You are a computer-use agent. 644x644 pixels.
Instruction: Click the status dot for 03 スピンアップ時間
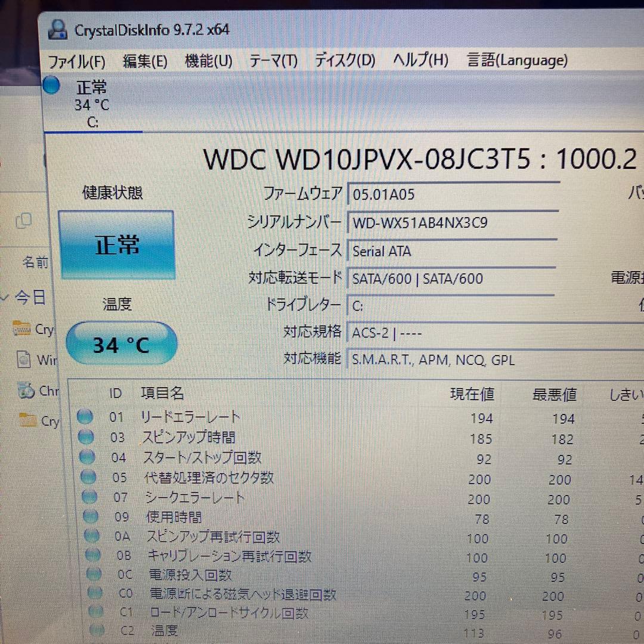(x=86, y=437)
